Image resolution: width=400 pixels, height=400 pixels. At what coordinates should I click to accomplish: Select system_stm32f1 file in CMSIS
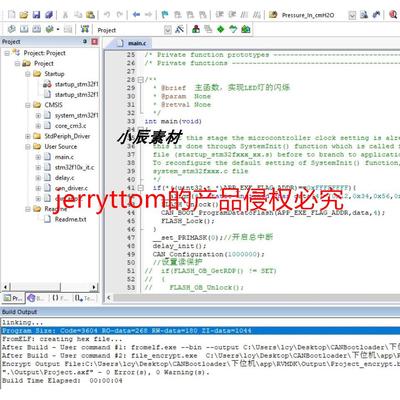(x=76, y=115)
